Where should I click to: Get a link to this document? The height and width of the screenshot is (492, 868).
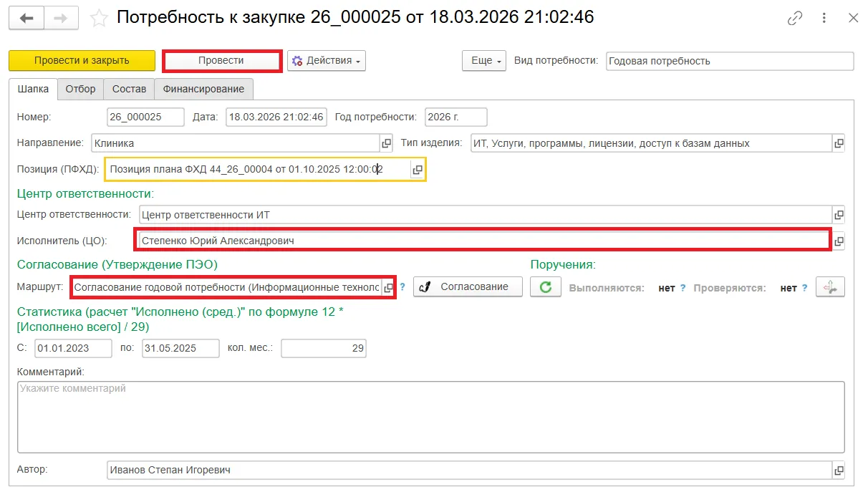pyautogui.click(x=795, y=19)
